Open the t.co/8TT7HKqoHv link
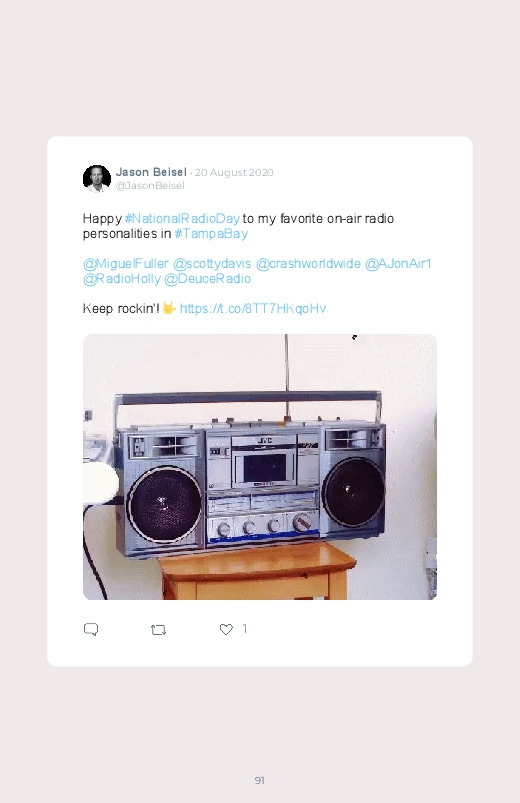 (x=253, y=308)
